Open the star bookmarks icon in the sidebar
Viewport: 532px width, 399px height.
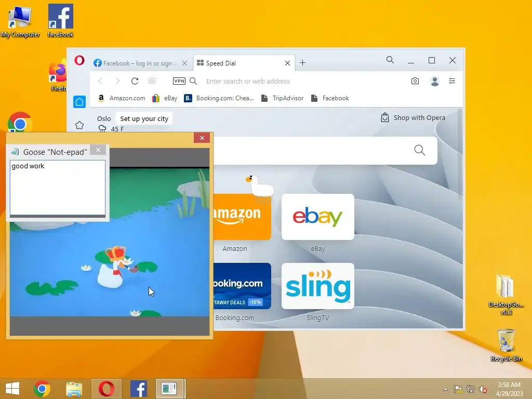79,125
